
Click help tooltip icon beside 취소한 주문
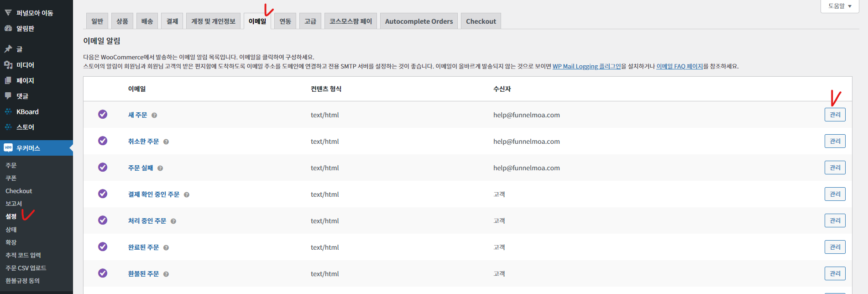point(166,142)
